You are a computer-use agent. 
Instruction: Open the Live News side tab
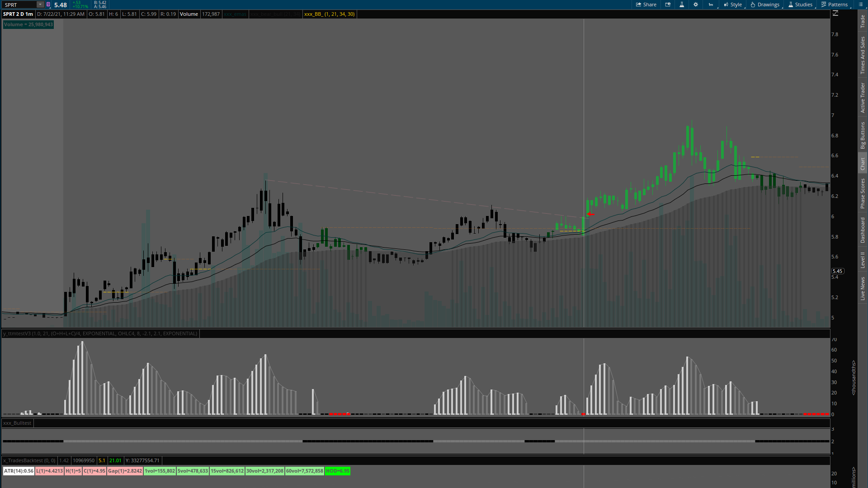[x=863, y=289]
